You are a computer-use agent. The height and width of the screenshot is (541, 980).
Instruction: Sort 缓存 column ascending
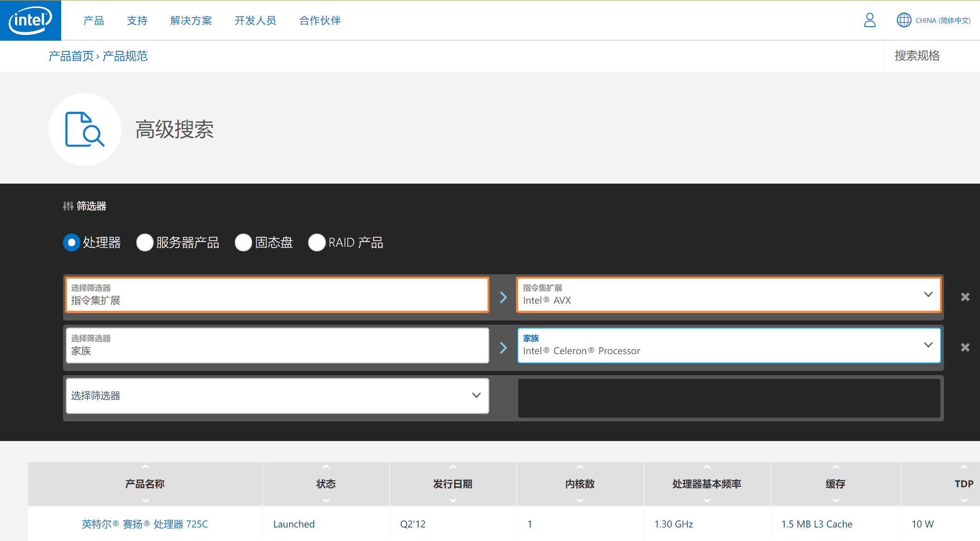point(836,467)
